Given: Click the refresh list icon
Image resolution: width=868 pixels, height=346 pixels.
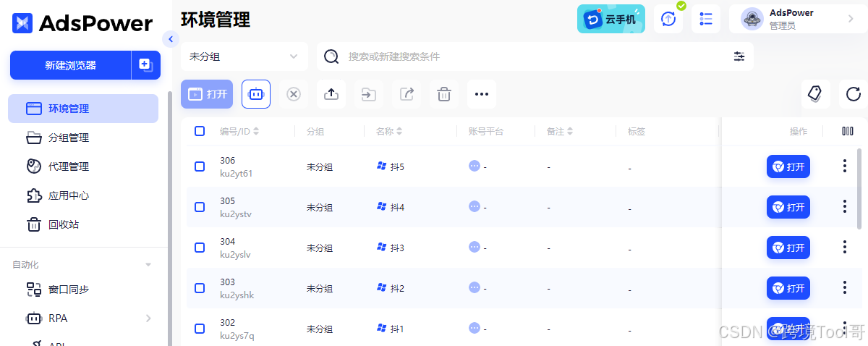Looking at the screenshot, I should click(x=854, y=94).
